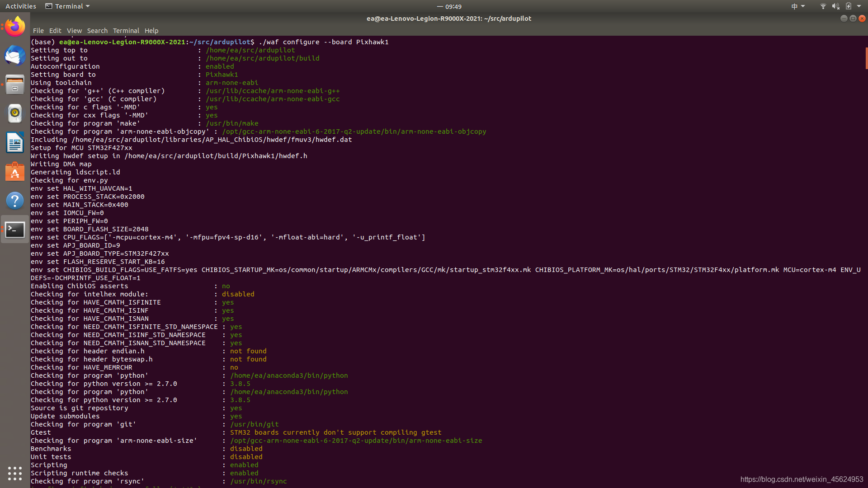Open the Help question mark icon

[15, 201]
